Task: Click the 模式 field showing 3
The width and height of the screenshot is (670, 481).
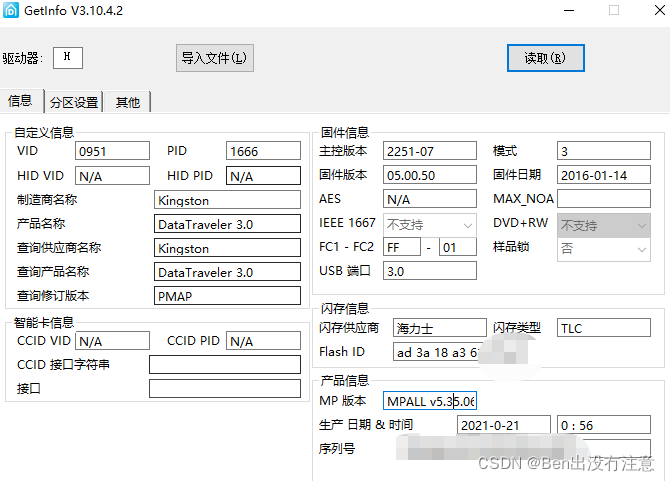Action: pyautogui.click(x=604, y=151)
